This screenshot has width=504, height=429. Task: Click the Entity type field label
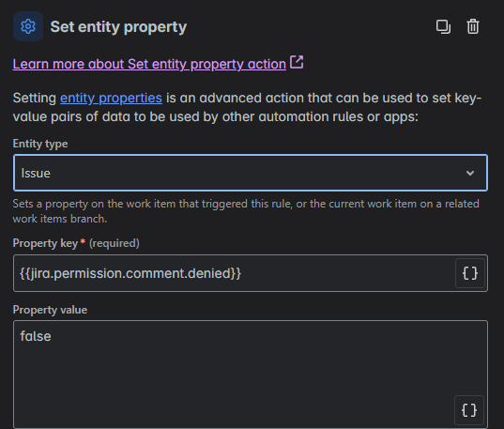click(x=40, y=144)
